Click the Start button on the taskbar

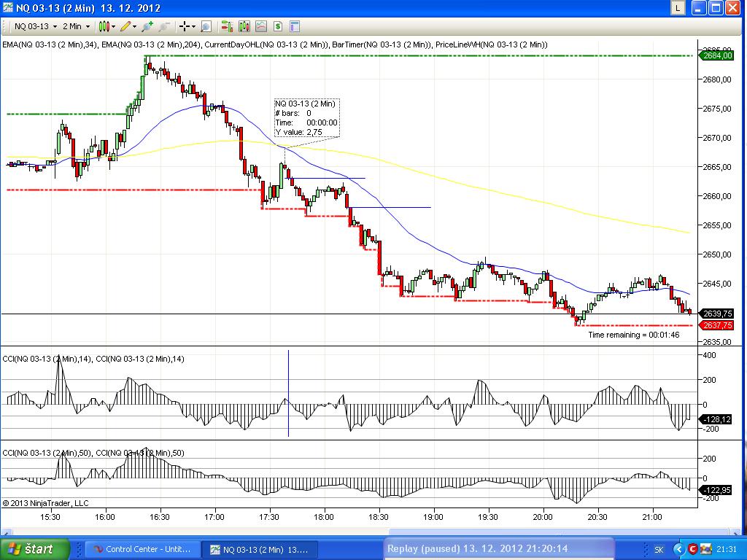tap(36, 549)
